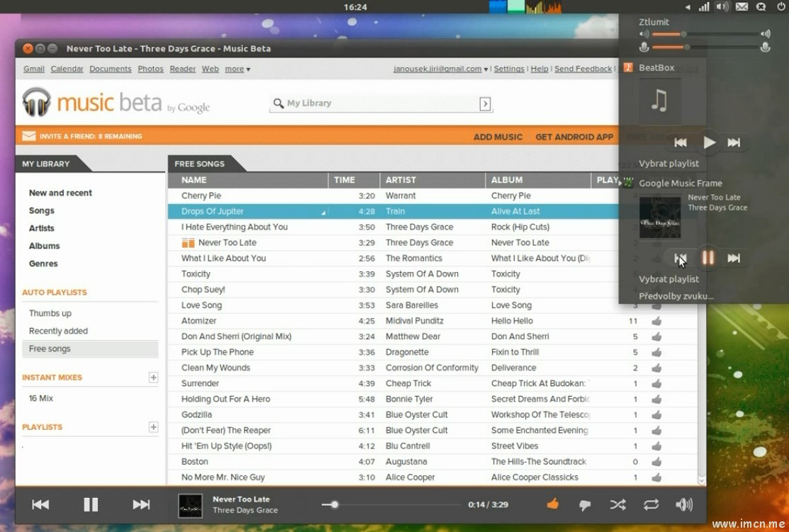Image resolution: width=789 pixels, height=532 pixels.
Task: Click into the My Library search field
Action: [x=381, y=103]
